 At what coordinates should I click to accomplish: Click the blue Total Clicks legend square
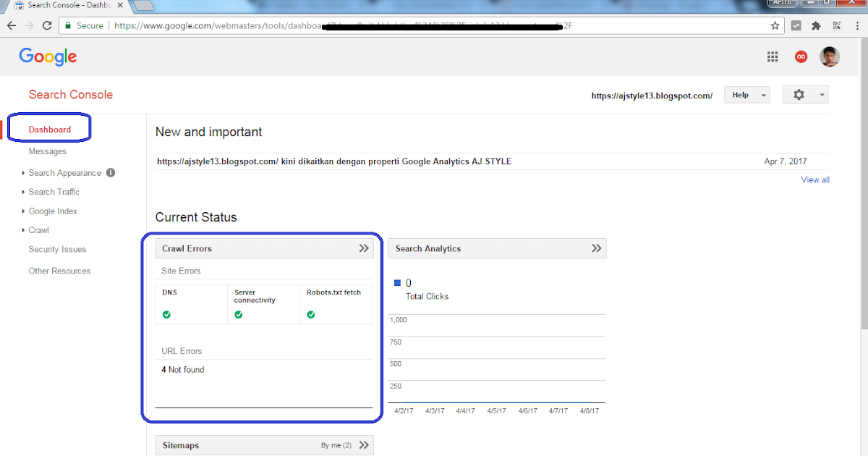pos(397,283)
